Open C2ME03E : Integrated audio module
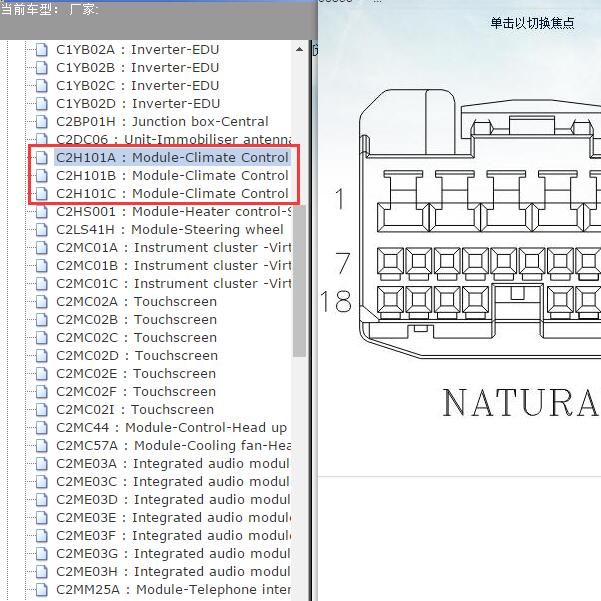Viewport: 601px width, 601px height. (174, 518)
